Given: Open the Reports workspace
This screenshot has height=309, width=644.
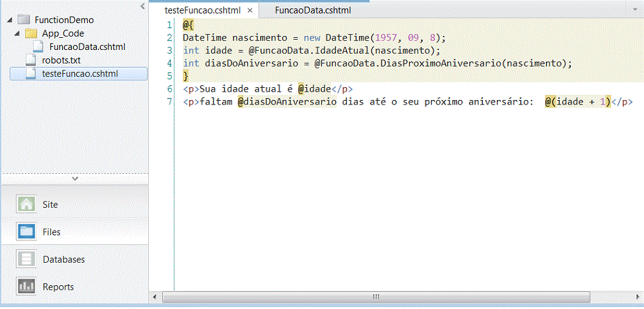Looking at the screenshot, I should point(74,287).
